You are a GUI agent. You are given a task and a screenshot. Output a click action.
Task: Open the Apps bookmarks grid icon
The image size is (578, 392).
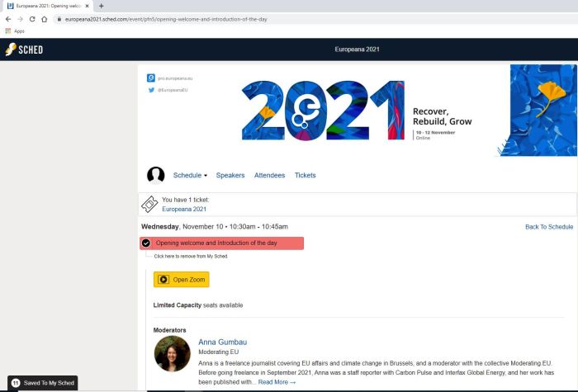point(8,31)
